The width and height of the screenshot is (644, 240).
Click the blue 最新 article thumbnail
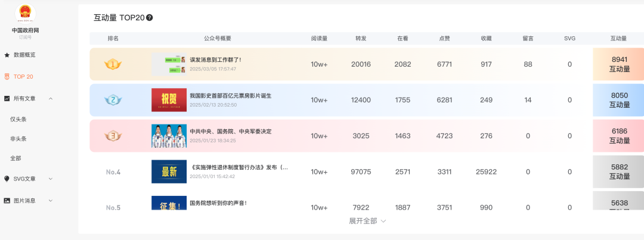169,172
